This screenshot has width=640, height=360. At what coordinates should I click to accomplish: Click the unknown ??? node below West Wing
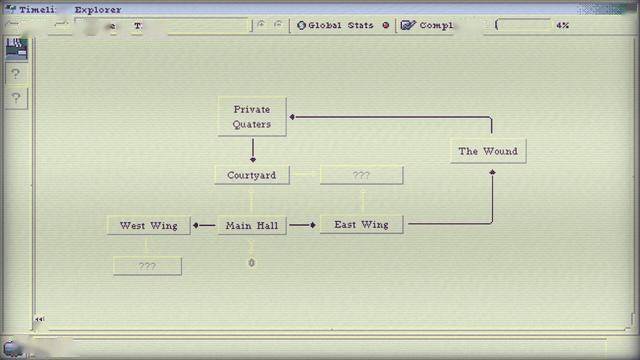(147, 266)
